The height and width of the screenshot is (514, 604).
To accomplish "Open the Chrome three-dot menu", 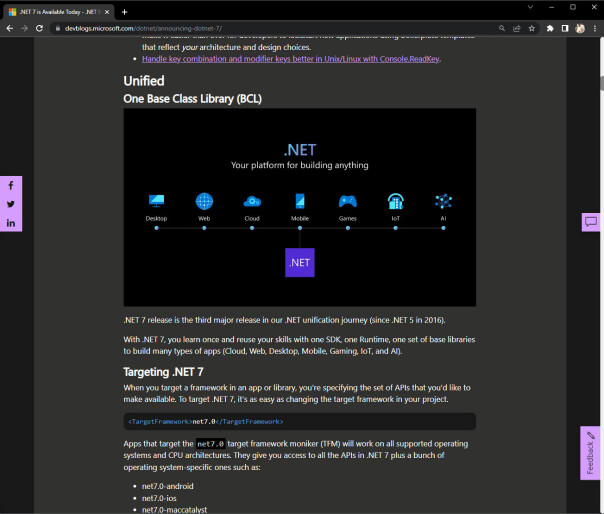I will click(x=595, y=28).
